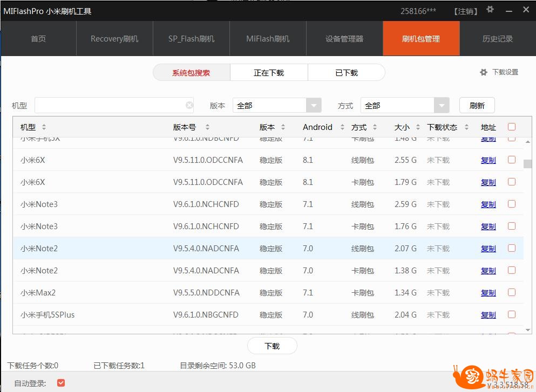Sort by model column arrows
The image size is (536, 392).
tap(44, 127)
